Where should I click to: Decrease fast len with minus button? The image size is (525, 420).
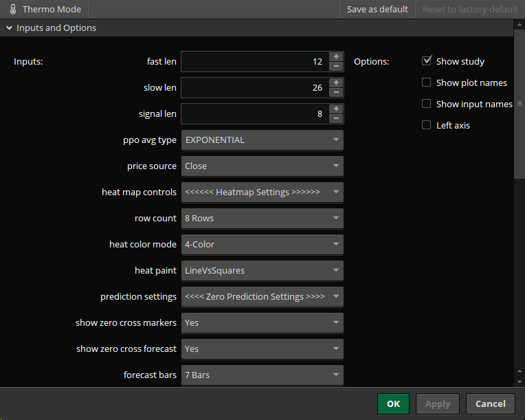336,66
